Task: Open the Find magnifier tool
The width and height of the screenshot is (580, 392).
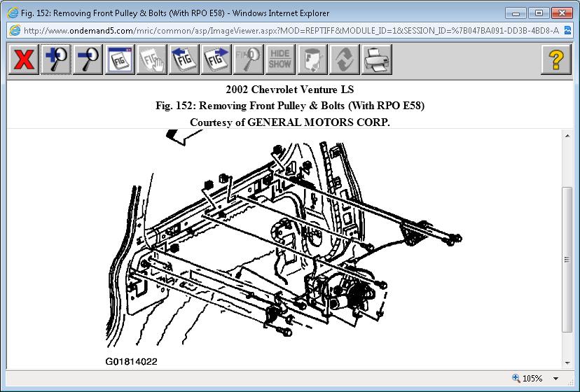Action: tap(248, 59)
